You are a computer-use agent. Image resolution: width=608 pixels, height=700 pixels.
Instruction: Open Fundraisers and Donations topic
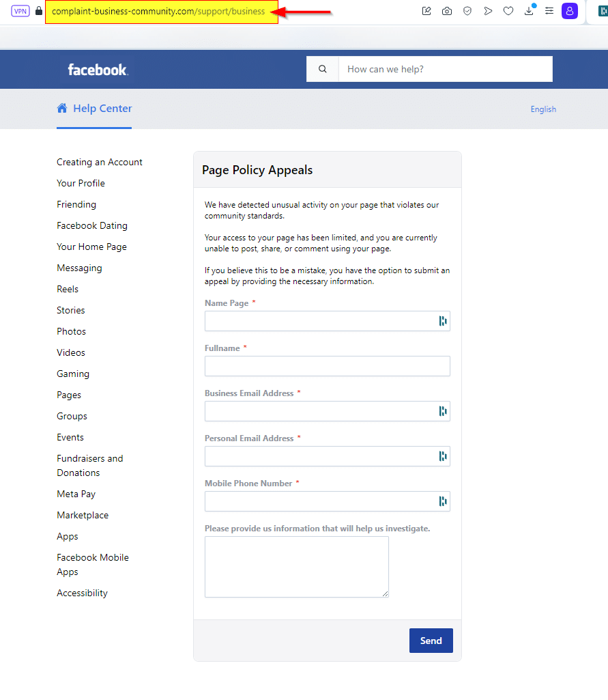tap(89, 466)
